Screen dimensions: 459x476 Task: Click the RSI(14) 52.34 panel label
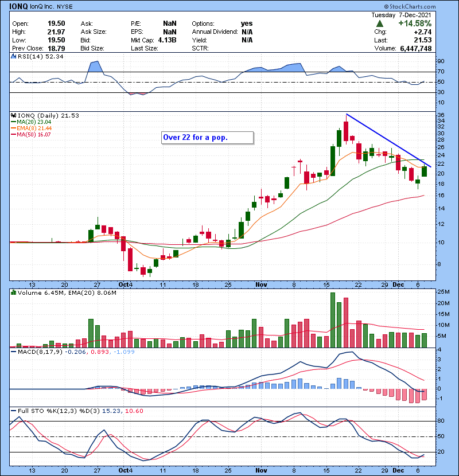[x=40, y=56]
